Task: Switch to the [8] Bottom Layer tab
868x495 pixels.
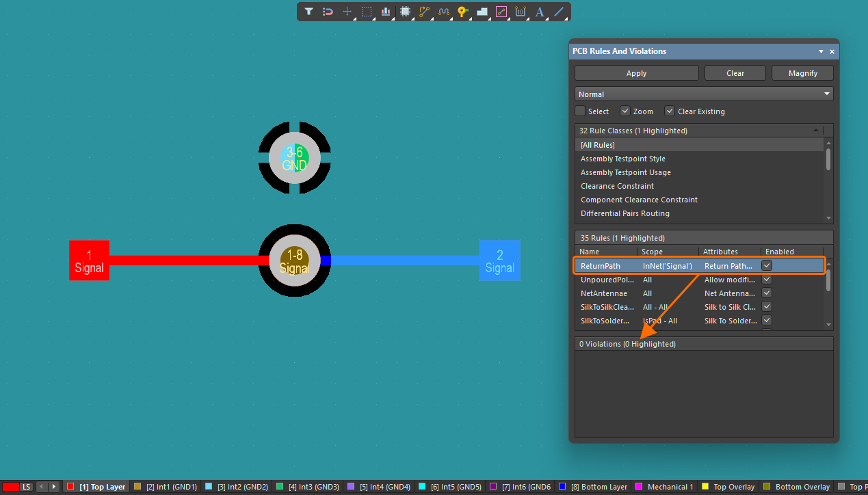Action: pos(592,487)
